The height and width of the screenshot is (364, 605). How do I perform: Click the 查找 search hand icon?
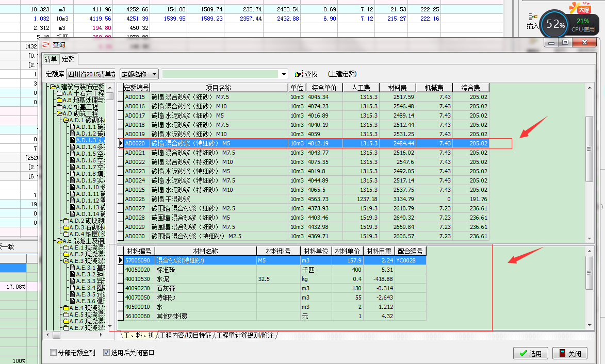(x=299, y=74)
